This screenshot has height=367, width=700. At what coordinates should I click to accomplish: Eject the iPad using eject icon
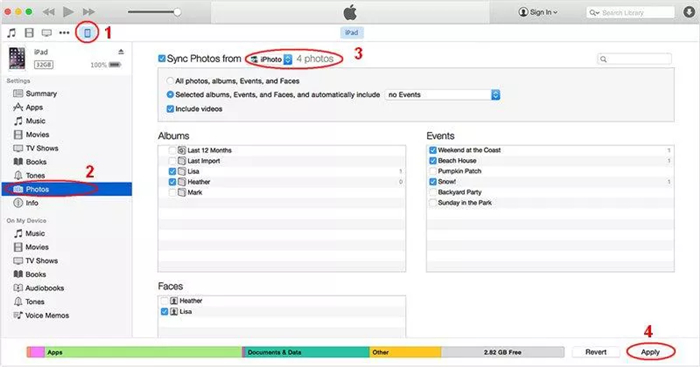coord(121,52)
